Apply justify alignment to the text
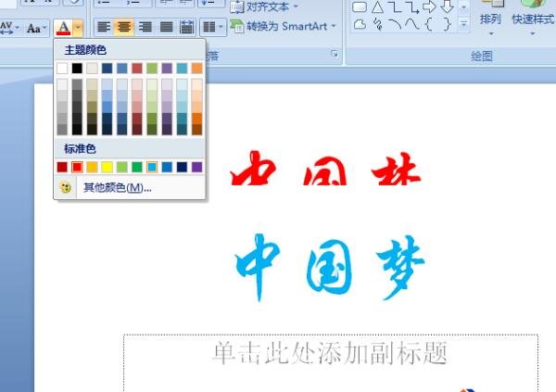The image size is (556, 392). 166,28
